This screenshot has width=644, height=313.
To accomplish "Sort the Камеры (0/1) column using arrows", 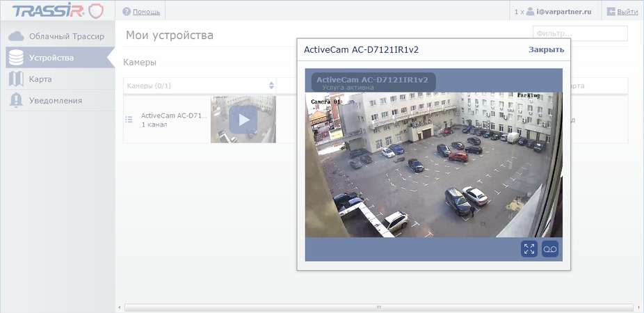I will 271,86.
